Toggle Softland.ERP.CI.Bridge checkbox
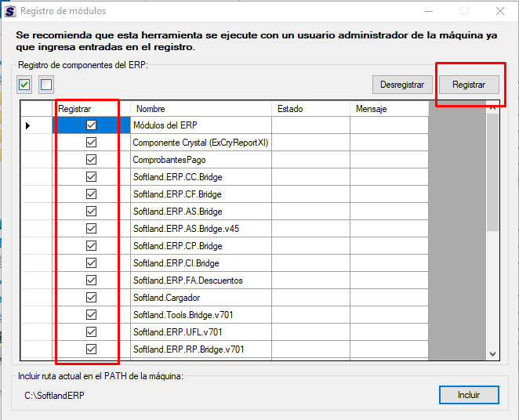This screenshot has height=420, width=519. click(x=92, y=263)
